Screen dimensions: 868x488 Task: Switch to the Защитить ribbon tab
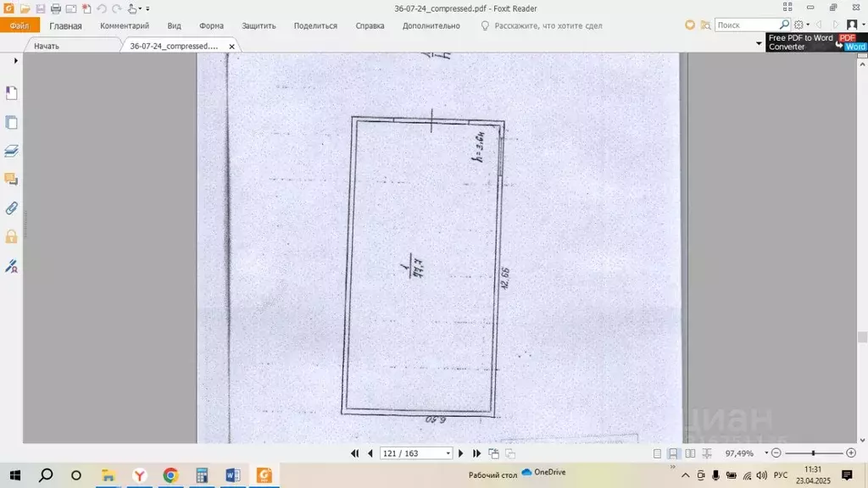(x=259, y=26)
